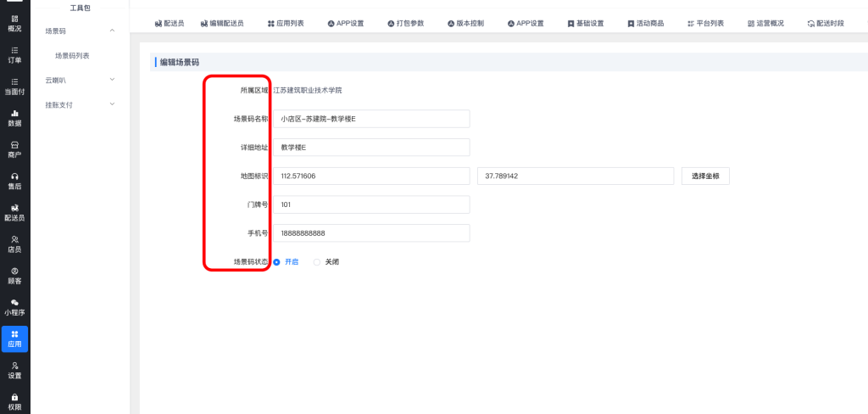Screen dimensions: 868x414
Task: Click the 小程序 mini-program icon
Action: click(14, 307)
